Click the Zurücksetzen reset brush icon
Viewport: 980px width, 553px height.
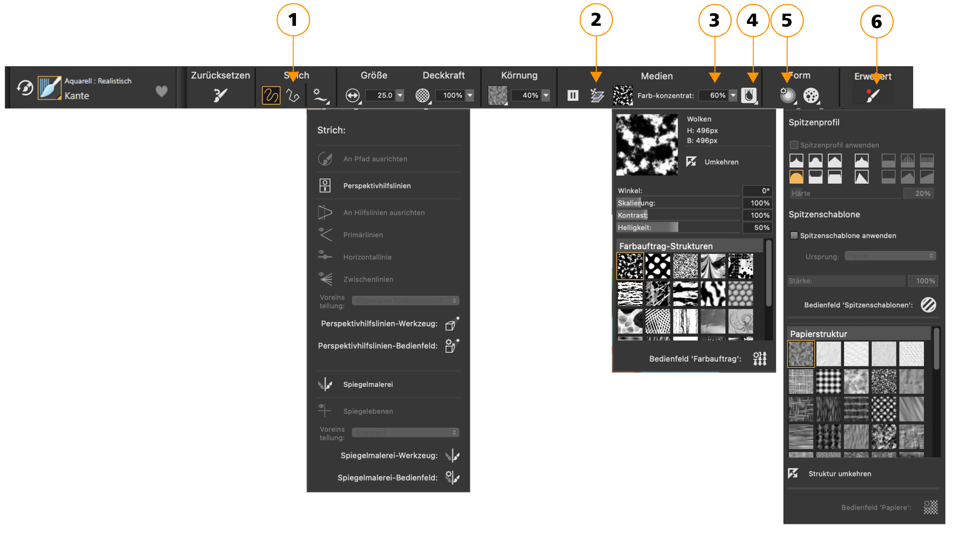[220, 95]
